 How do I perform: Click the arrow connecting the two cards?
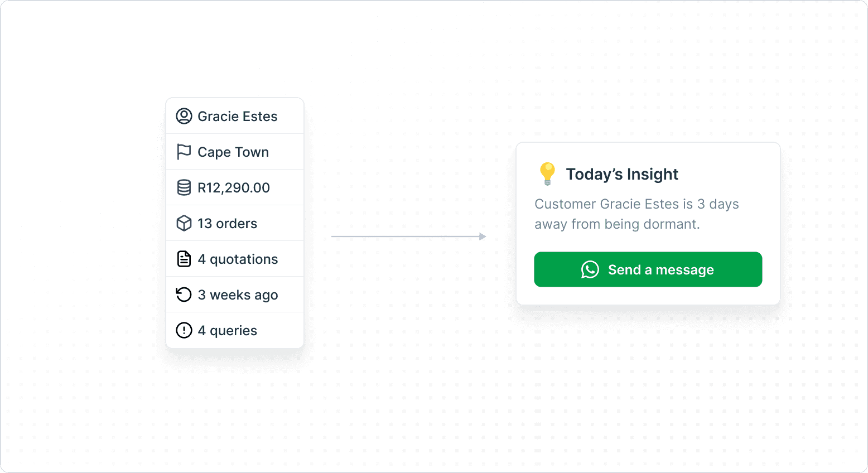[408, 236]
